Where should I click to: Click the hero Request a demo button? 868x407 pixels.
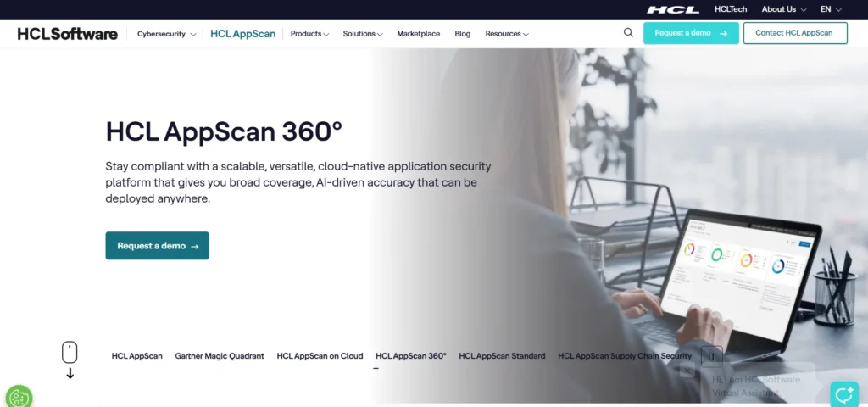(x=157, y=245)
